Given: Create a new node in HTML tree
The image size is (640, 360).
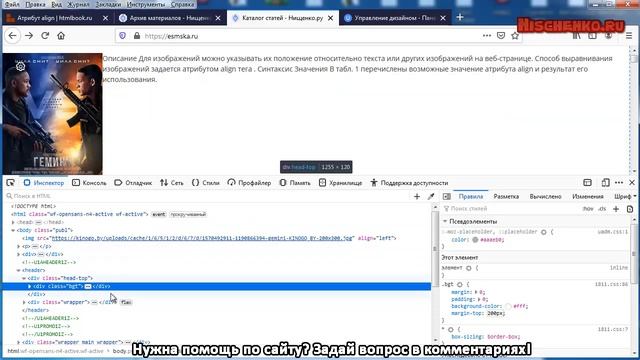Looking at the screenshot, I should [417, 196].
